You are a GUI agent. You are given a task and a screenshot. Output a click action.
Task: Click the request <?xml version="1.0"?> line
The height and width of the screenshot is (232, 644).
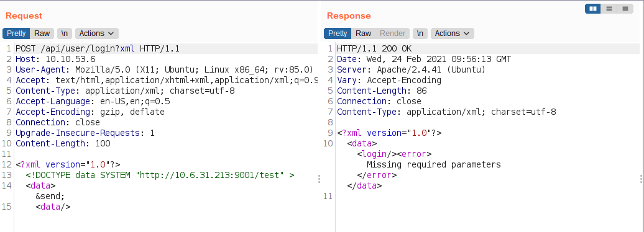[x=68, y=164]
